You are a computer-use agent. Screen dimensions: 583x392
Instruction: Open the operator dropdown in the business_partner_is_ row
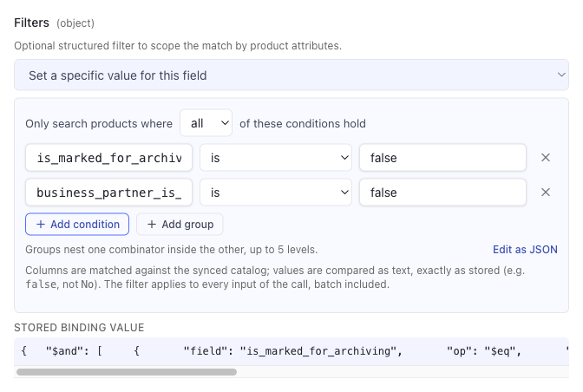tap(276, 193)
